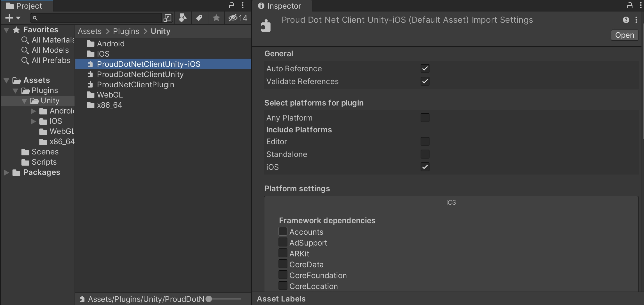The image size is (644, 305).
Task: Expand the Packages folder
Action: [x=6, y=173]
